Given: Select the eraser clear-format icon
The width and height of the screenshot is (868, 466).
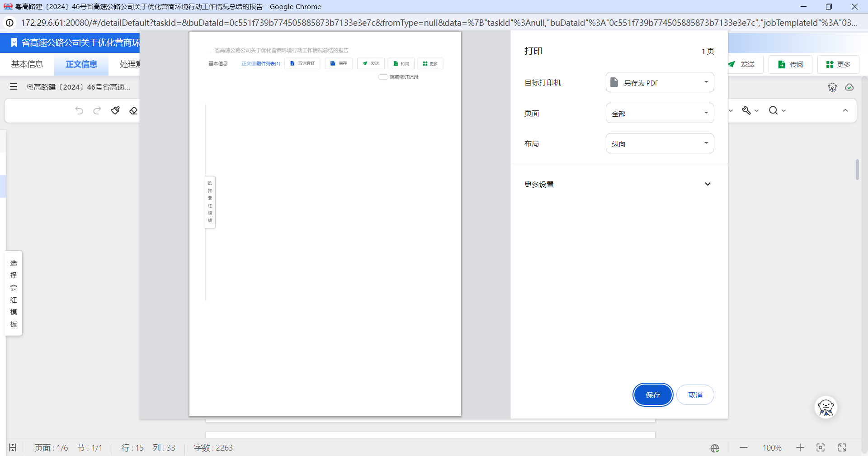Looking at the screenshot, I should pos(133,110).
